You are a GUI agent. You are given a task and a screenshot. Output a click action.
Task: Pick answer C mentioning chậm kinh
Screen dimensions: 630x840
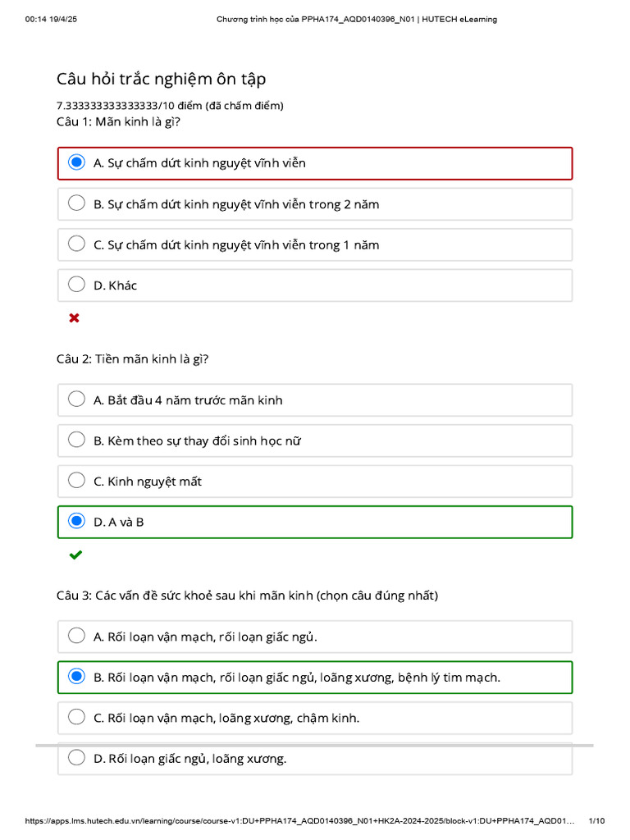coord(315,719)
